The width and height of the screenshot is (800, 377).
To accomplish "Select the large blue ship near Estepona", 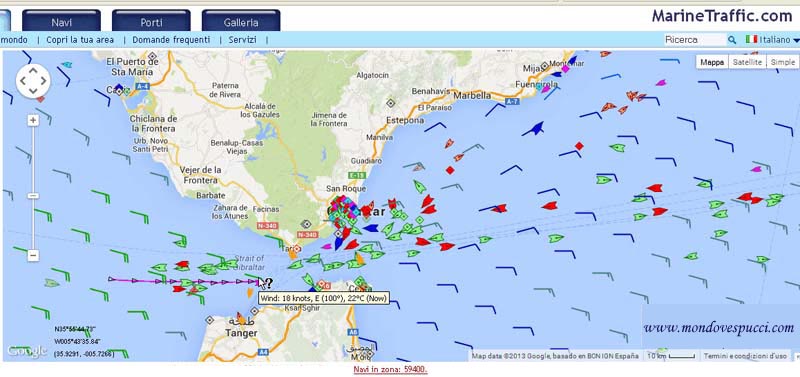I will tap(533, 128).
